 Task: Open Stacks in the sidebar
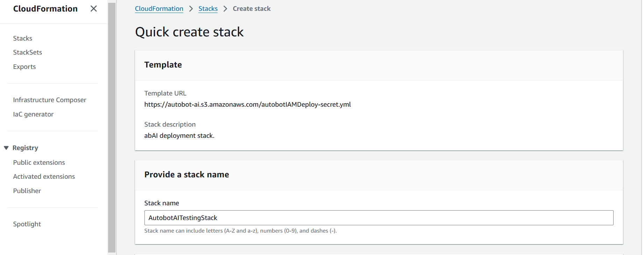[x=23, y=38]
